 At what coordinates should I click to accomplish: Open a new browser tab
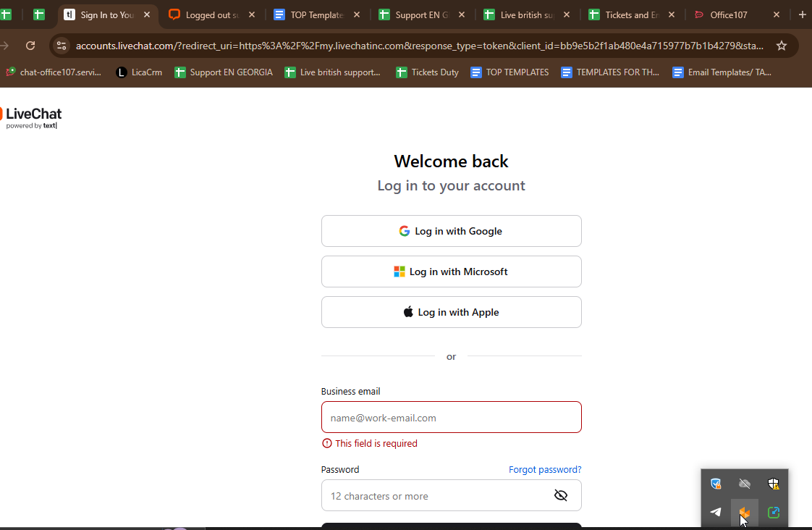coord(802,14)
